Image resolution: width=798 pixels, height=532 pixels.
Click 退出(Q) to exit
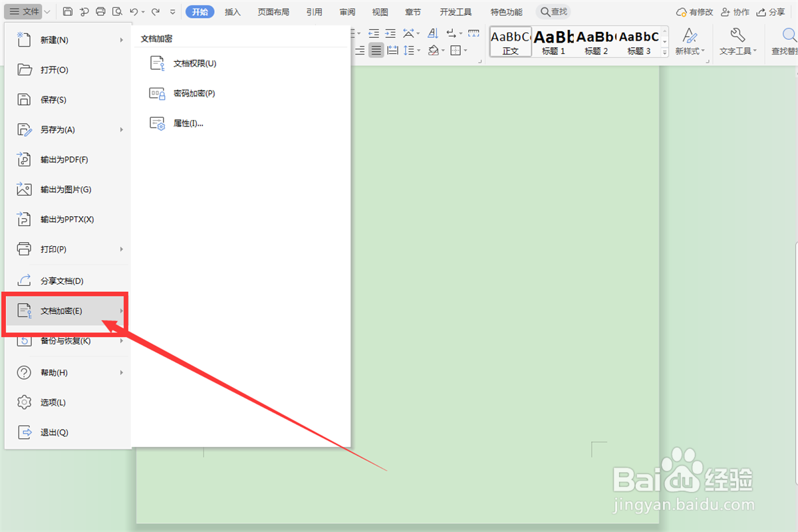coord(68,432)
